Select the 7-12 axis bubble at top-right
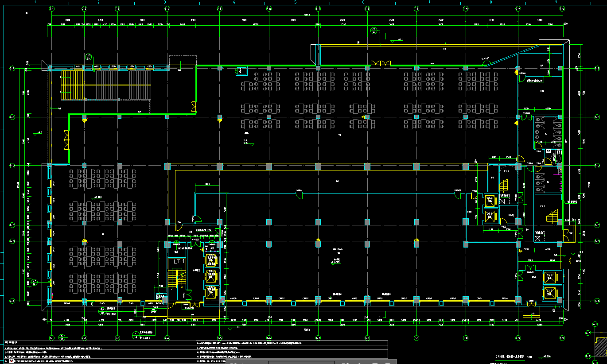607x364 pixels. tap(562, 8)
